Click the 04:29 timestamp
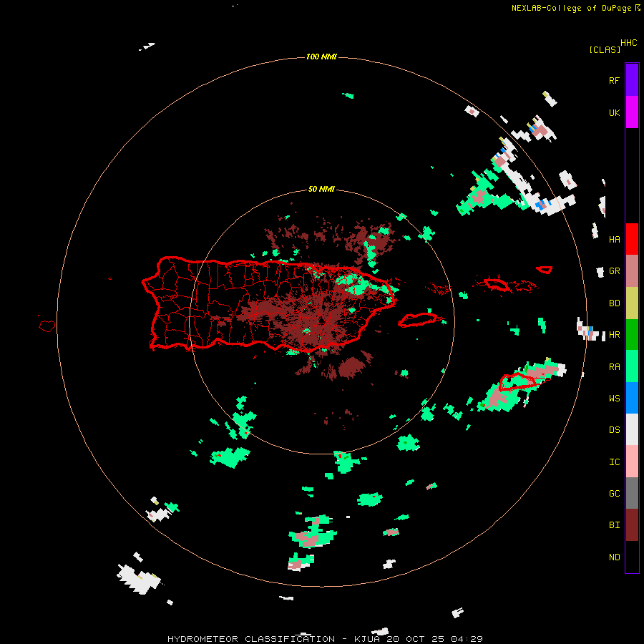Screen dimensions: 644x644 (467, 639)
